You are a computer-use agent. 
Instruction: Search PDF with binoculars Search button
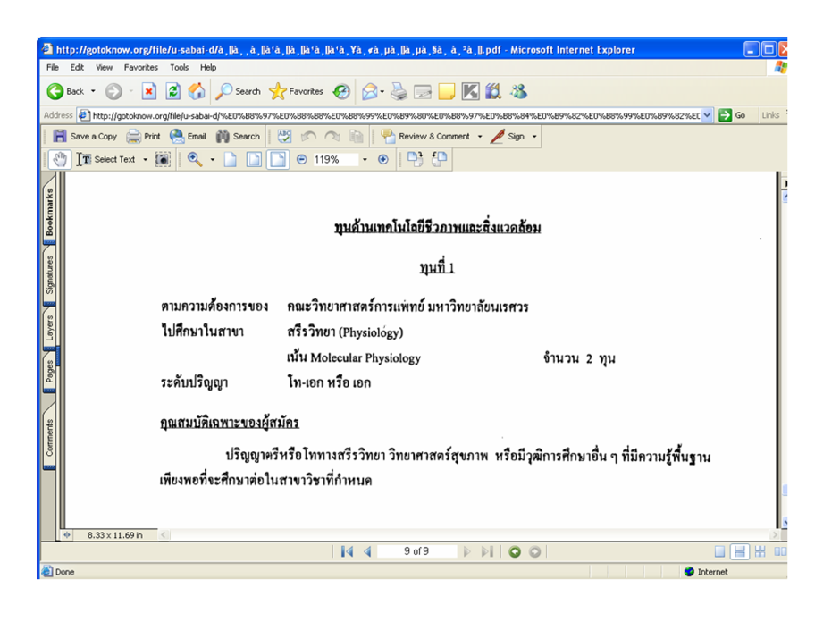coord(238,136)
